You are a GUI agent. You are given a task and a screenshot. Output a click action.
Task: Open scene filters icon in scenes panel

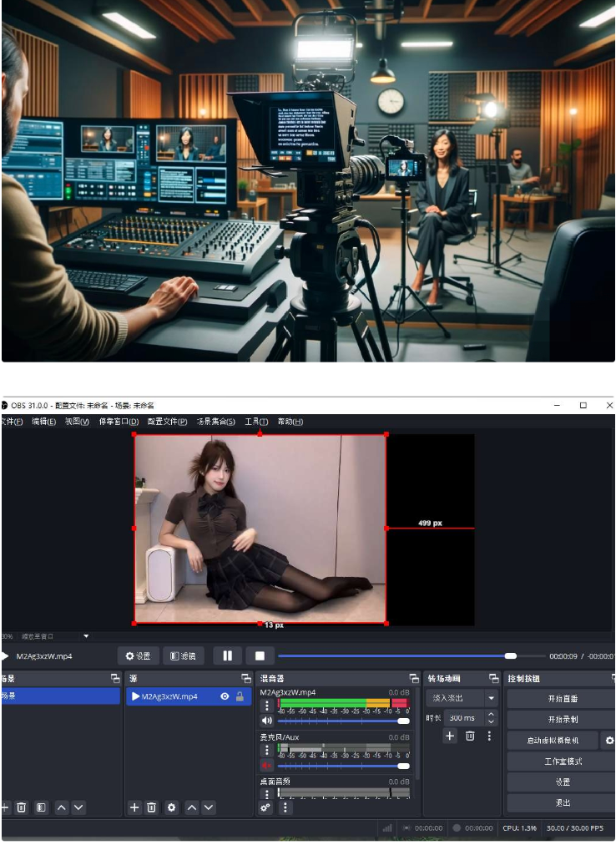click(41, 807)
